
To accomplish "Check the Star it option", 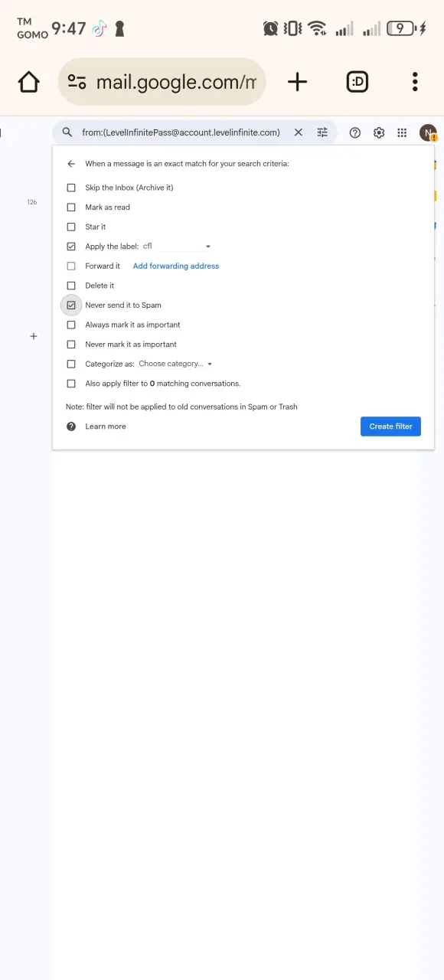I will pos(71,227).
